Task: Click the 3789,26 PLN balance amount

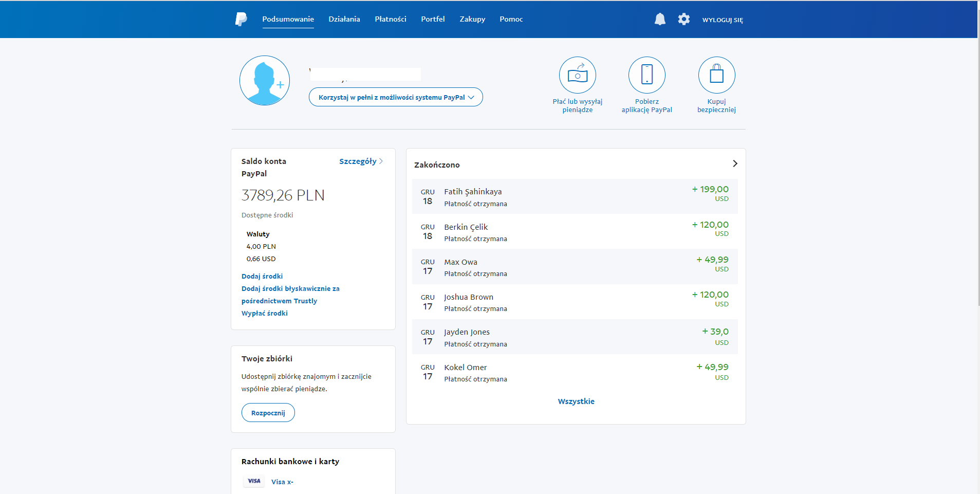Action: click(x=283, y=195)
